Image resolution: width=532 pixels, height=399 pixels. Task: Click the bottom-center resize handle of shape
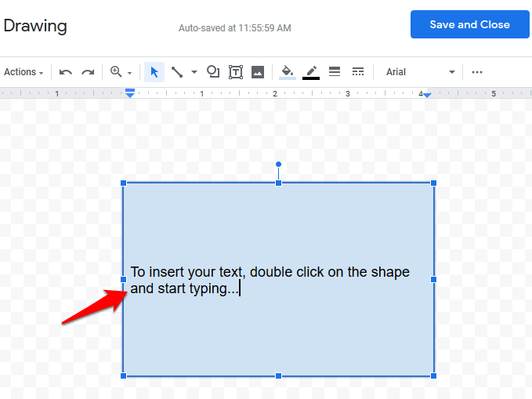pyautogui.click(x=279, y=375)
